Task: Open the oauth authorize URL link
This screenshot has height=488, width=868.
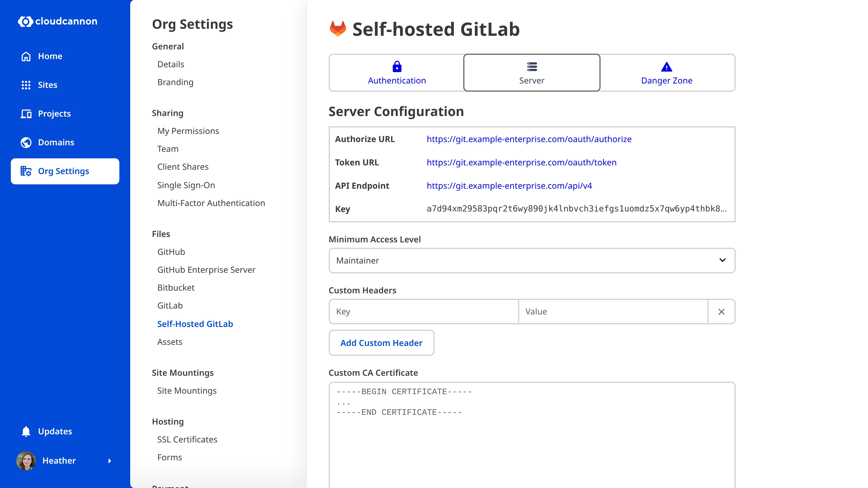Action: point(529,139)
